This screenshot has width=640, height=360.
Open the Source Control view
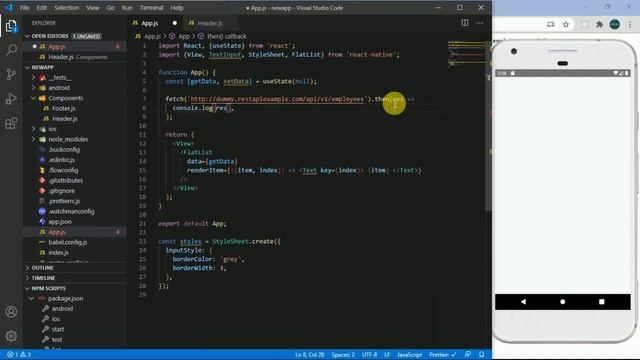(11, 74)
